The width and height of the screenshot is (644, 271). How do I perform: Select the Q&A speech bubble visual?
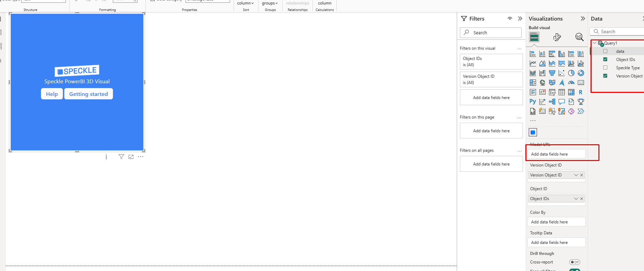click(561, 102)
